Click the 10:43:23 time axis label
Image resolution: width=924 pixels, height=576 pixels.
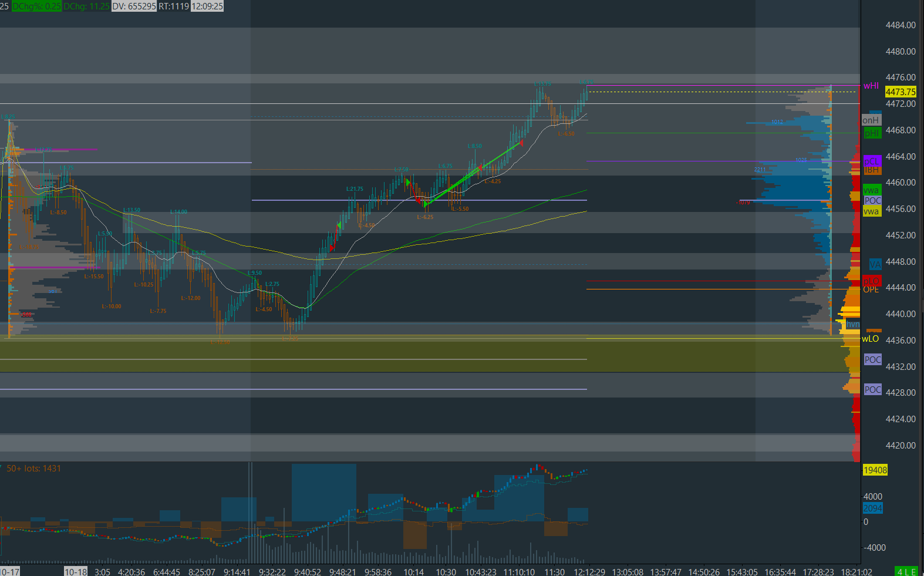481,572
